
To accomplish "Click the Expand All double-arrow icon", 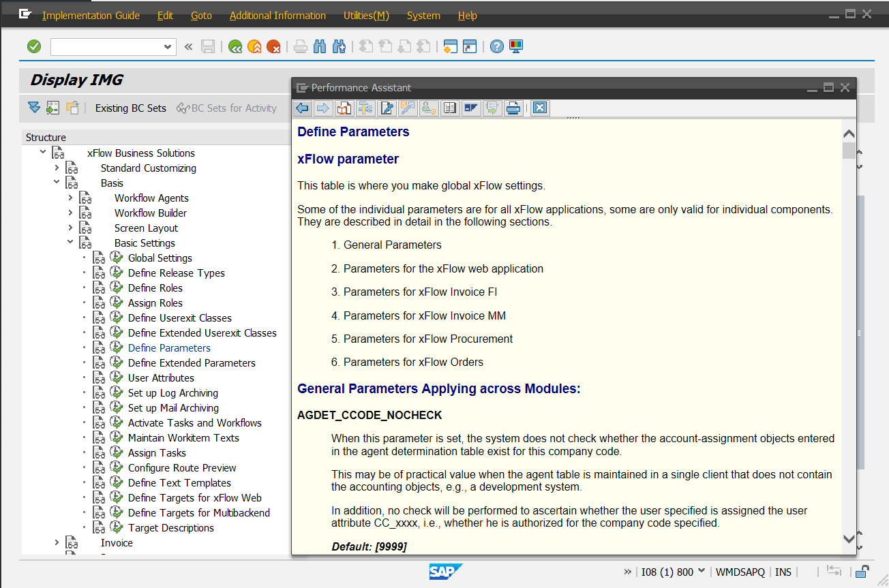I will click(34, 108).
